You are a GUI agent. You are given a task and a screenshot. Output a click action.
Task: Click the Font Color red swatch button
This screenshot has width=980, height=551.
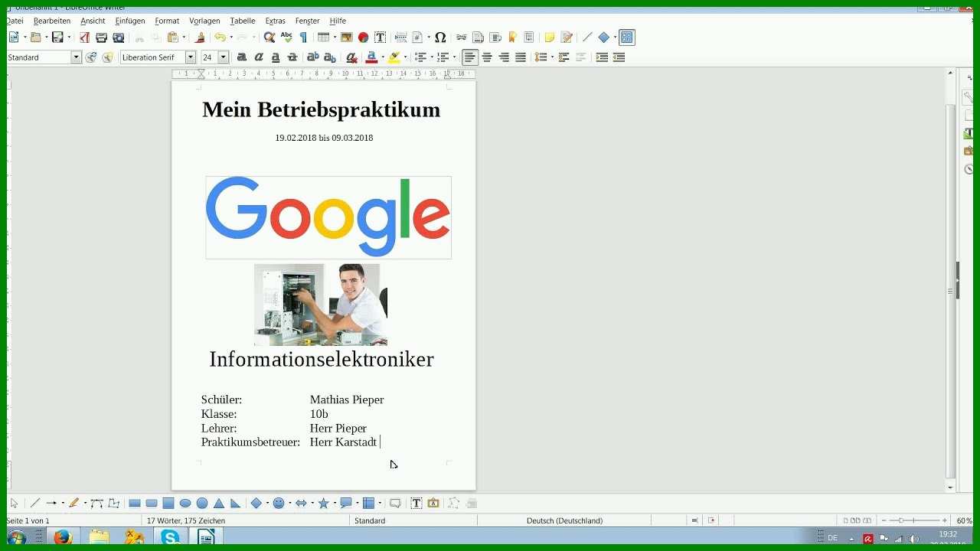(x=372, y=57)
